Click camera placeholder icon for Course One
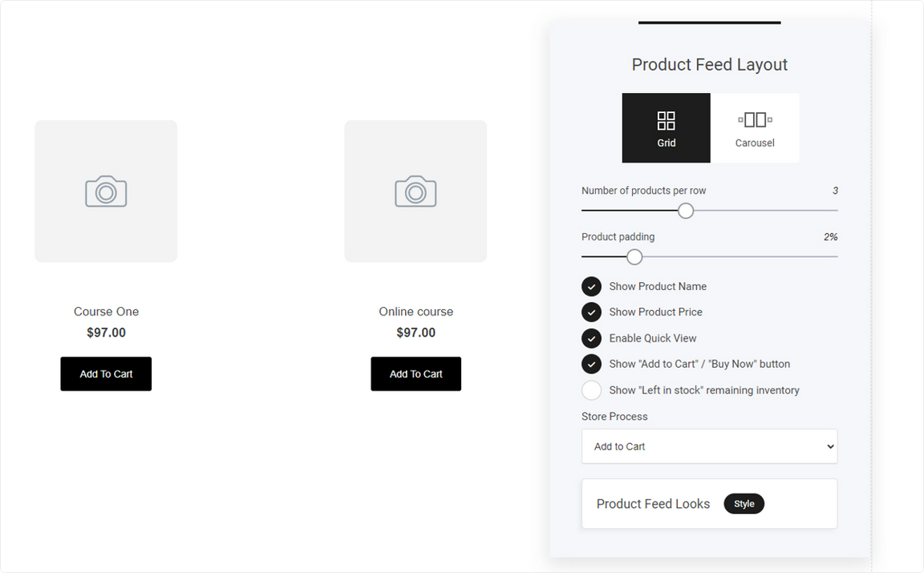The height and width of the screenshot is (573, 924). 106,191
